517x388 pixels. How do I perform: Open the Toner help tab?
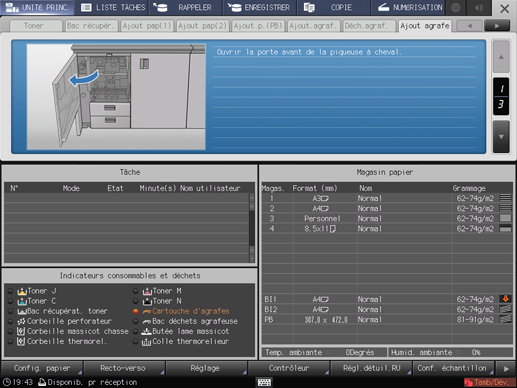36,26
